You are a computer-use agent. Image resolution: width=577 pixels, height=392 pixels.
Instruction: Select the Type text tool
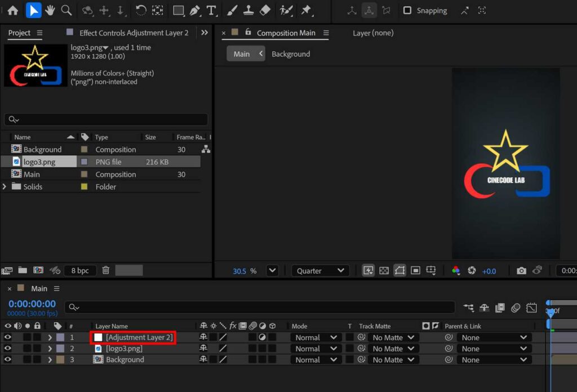tap(212, 10)
